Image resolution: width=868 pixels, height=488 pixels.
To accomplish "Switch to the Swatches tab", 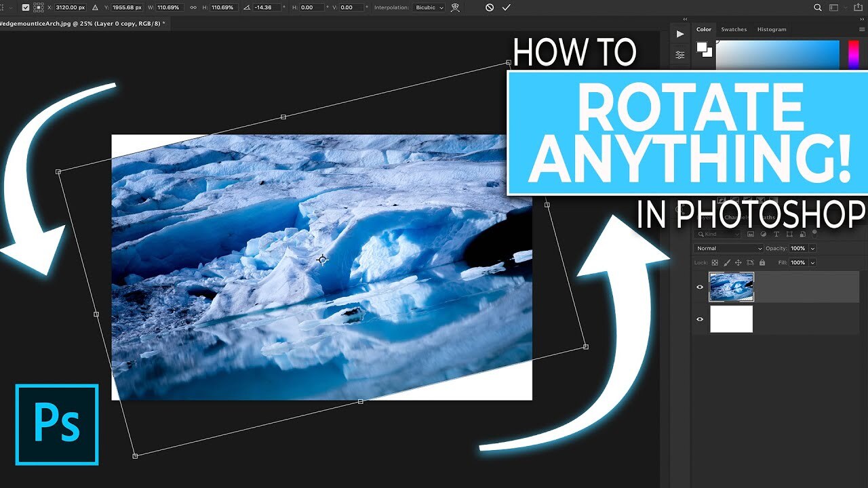I will pos(734,29).
